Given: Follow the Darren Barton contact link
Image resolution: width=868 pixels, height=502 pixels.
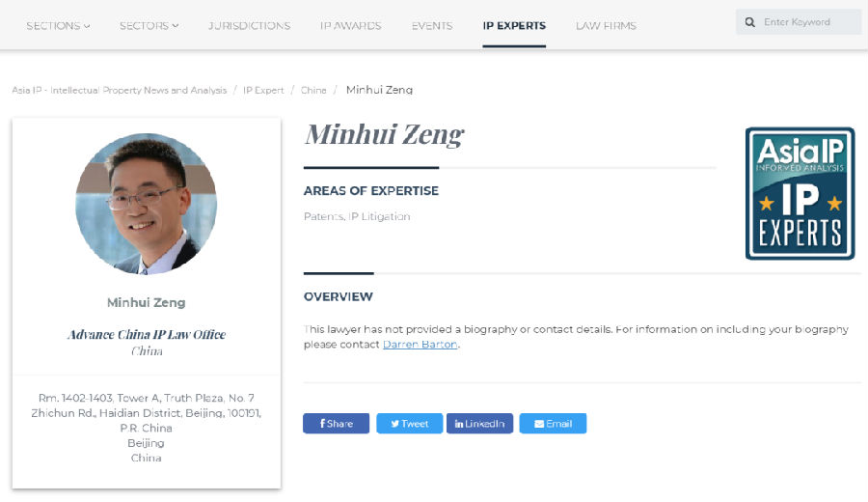Looking at the screenshot, I should [420, 344].
